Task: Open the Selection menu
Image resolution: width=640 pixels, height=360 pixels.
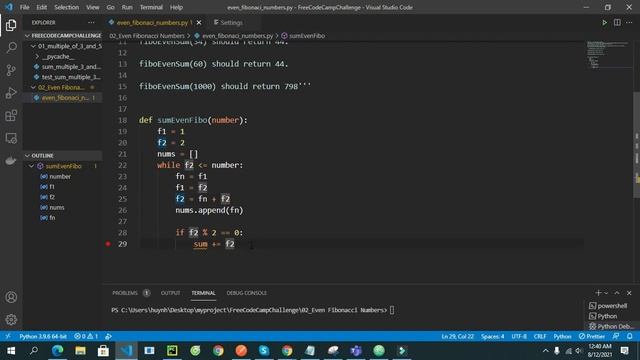Action: pos(67,7)
